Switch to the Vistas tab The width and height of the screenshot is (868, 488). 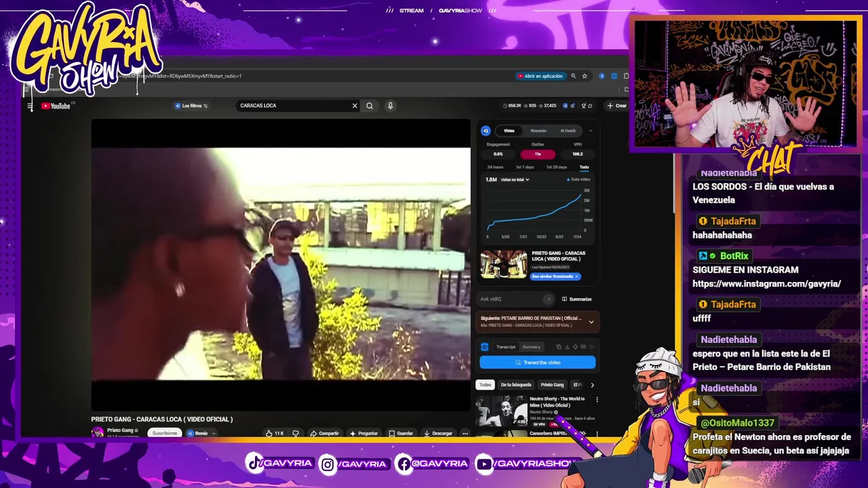(x=509, y=131)
